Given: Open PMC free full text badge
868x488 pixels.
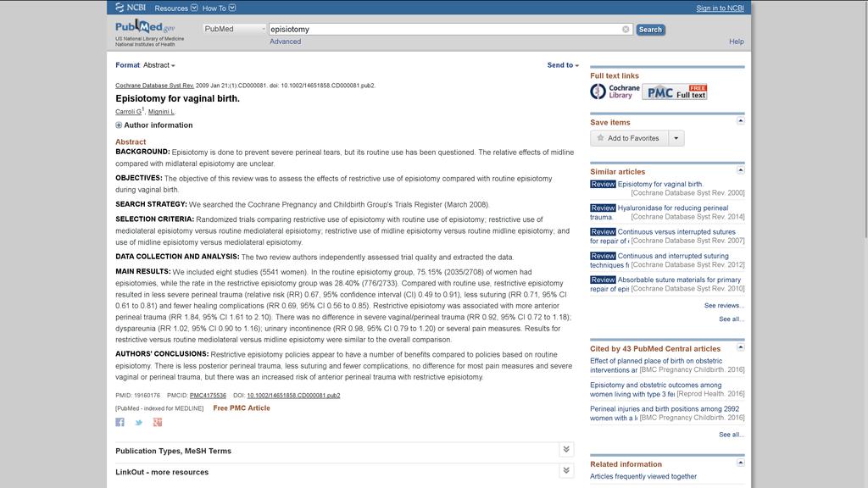Looking at the screenshot, I should point(675,91).
